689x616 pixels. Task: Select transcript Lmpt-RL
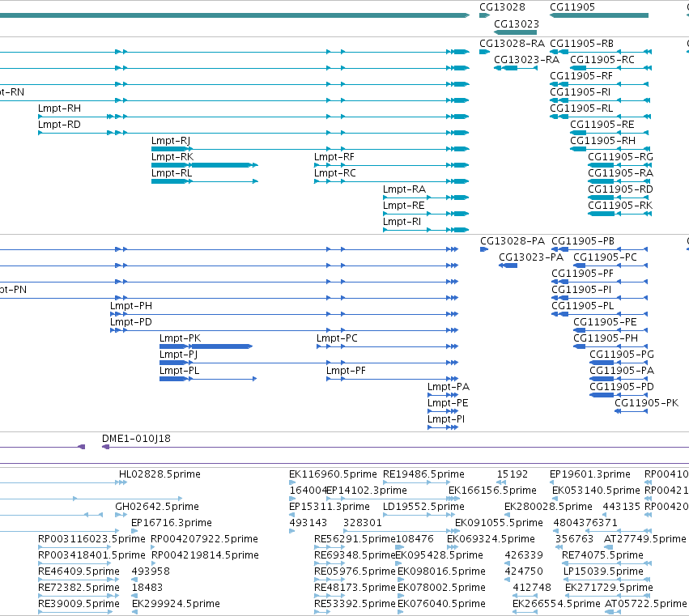pyautogui.click(x=172, y=173)
